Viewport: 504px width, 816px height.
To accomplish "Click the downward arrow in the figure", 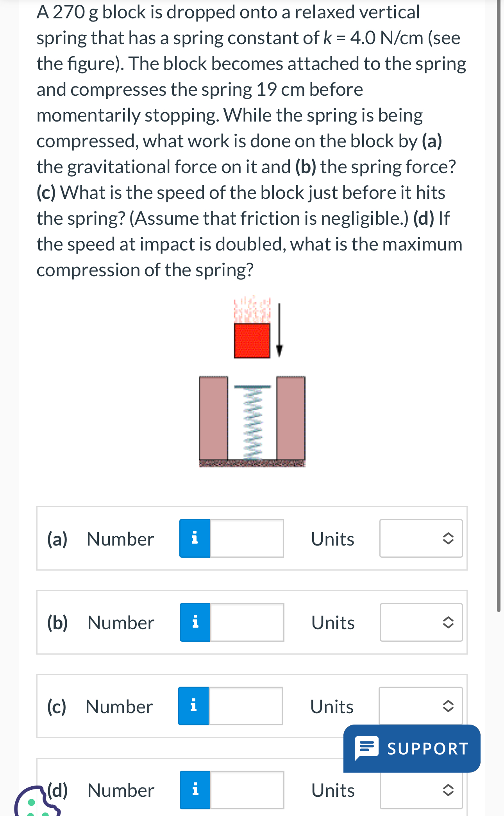I will point(279,330).
